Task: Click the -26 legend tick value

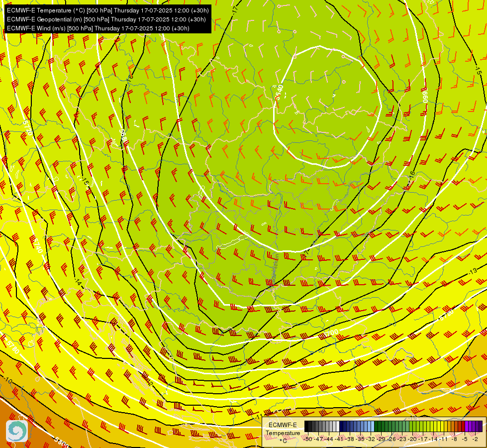Action: pyautogui.click(x=392, y=439)
